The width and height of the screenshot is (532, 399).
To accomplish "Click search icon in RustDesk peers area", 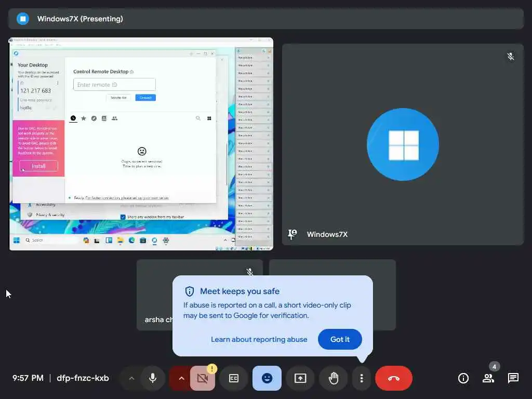I will (x=198, y=118).
